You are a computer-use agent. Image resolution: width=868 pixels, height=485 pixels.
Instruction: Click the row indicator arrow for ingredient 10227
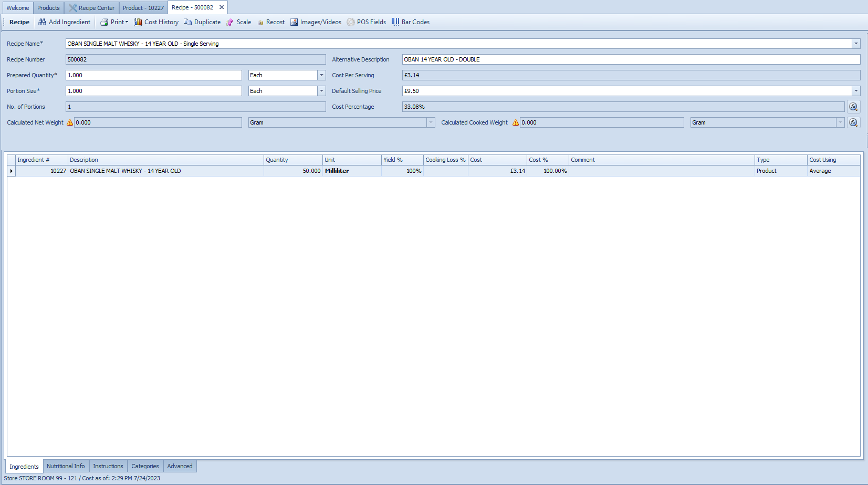(11, 171)
